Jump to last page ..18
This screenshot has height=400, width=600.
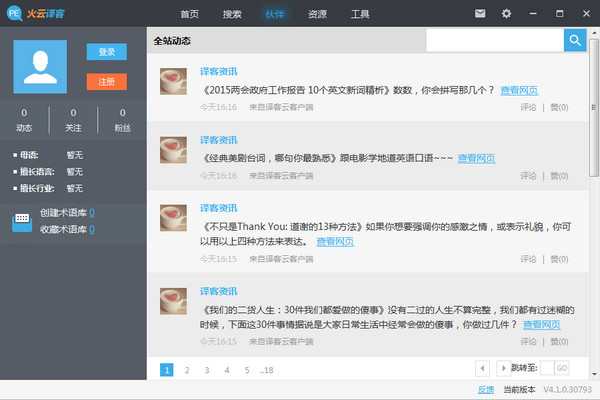pyautogui.click(x=267, y=370)
